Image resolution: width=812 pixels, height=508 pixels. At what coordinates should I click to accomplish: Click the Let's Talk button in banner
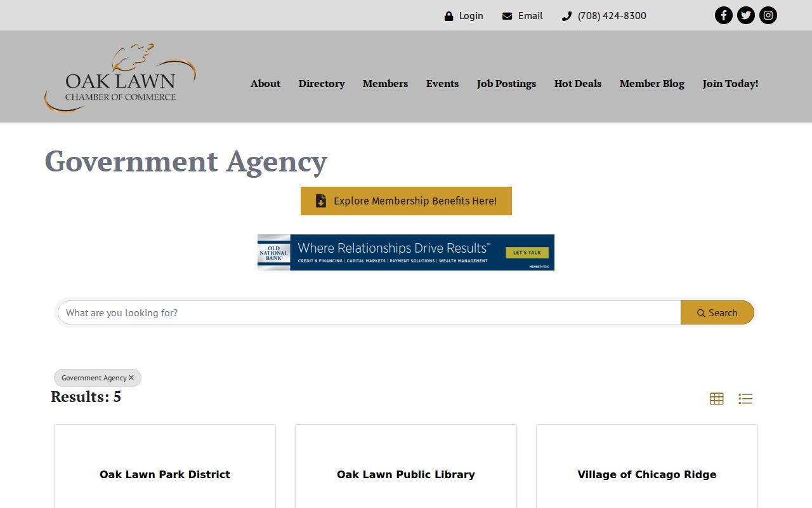(527, 252)
